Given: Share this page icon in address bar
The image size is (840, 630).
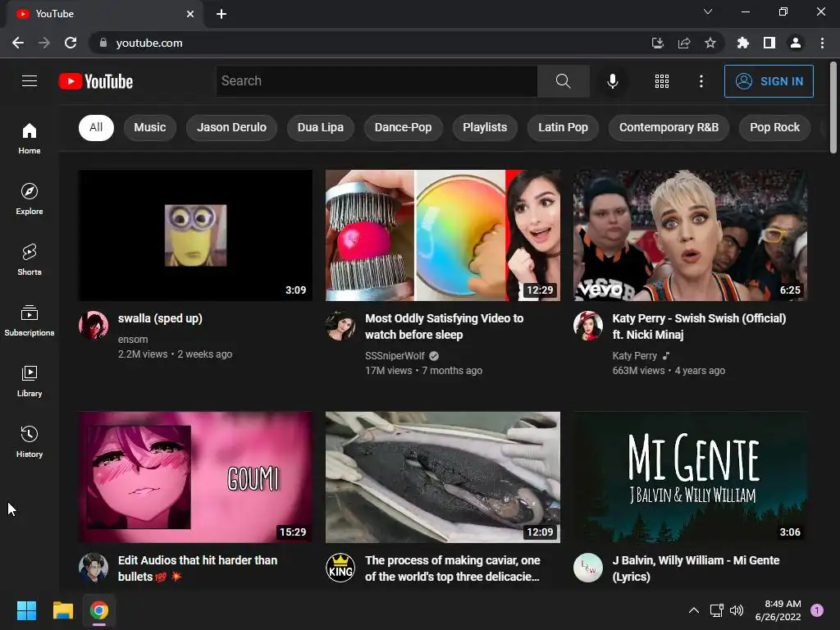Looking at the screenshot, I should 683,43.
